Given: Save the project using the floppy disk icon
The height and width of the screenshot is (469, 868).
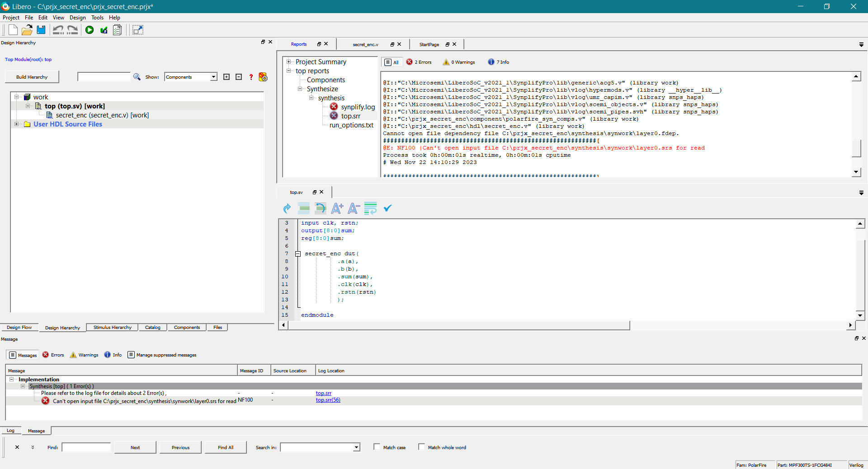Looking at the screenshot, I should pyautogui.click(x=41, y=30).
